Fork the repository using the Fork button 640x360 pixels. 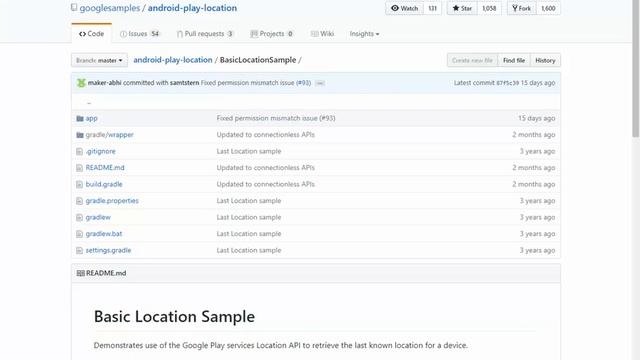click(x=521, y=8)
